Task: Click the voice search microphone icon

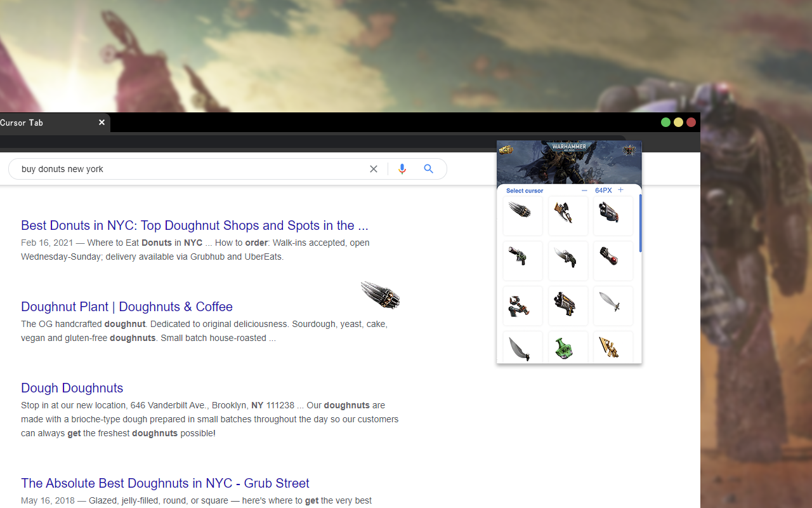Action: [x=402, y=169]
